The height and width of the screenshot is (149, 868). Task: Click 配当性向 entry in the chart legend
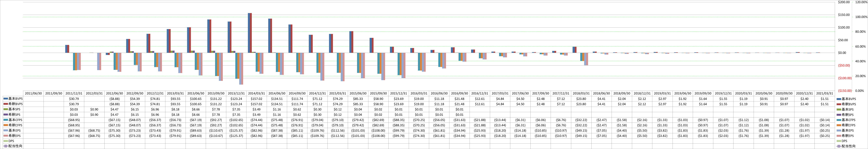point(846,146)
